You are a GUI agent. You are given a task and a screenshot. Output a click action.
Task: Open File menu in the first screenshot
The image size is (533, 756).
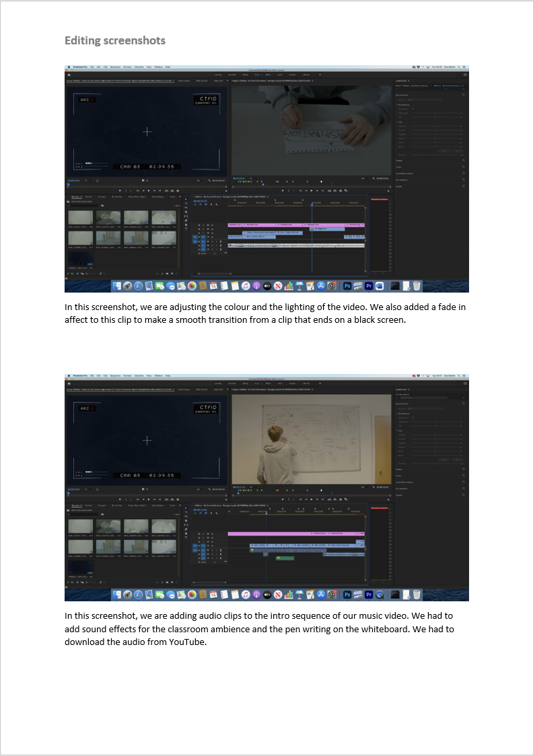pos(92,67)
